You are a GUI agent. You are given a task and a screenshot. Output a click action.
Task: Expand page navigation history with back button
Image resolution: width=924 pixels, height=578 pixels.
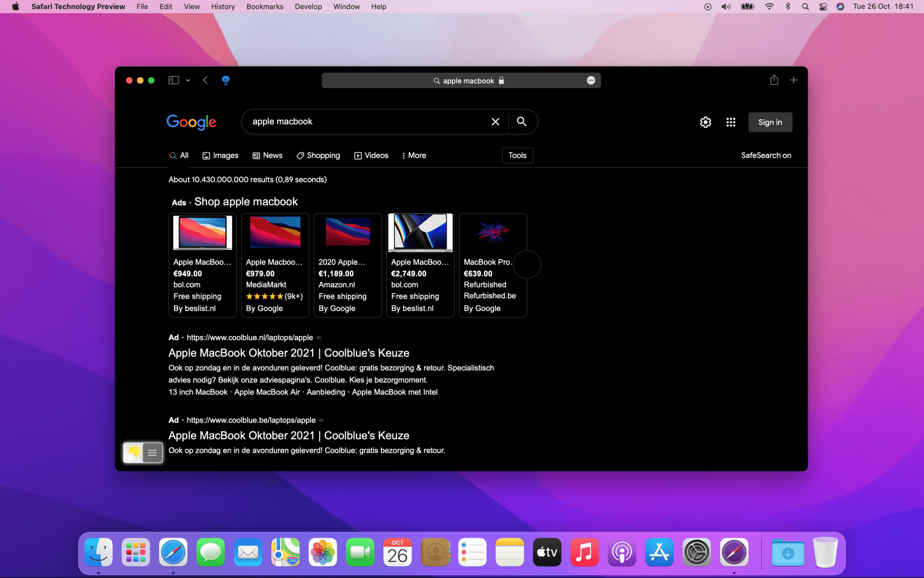tap(205, 80)
